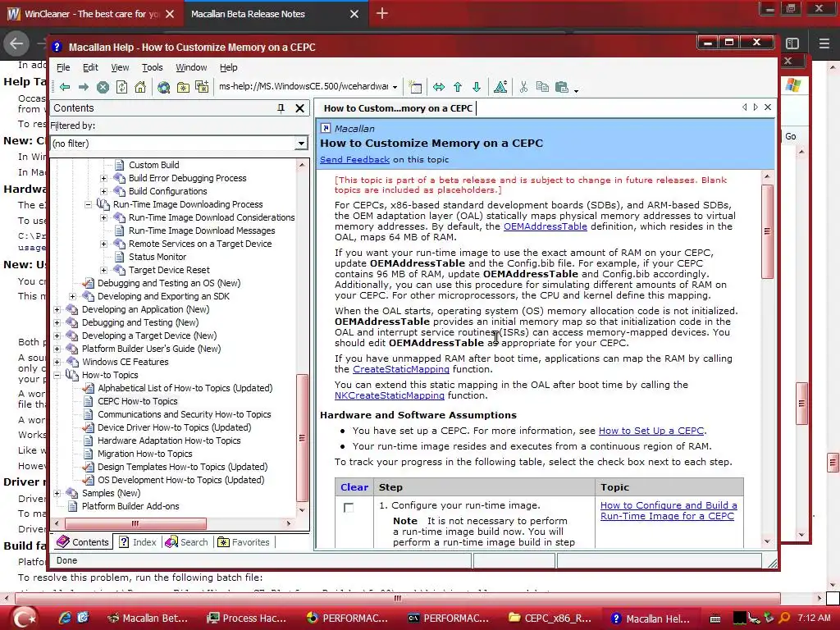The image size is (840, 630).
Task: Open the toolbar options dropdown after Paste
Action: [x=577, y=90]
